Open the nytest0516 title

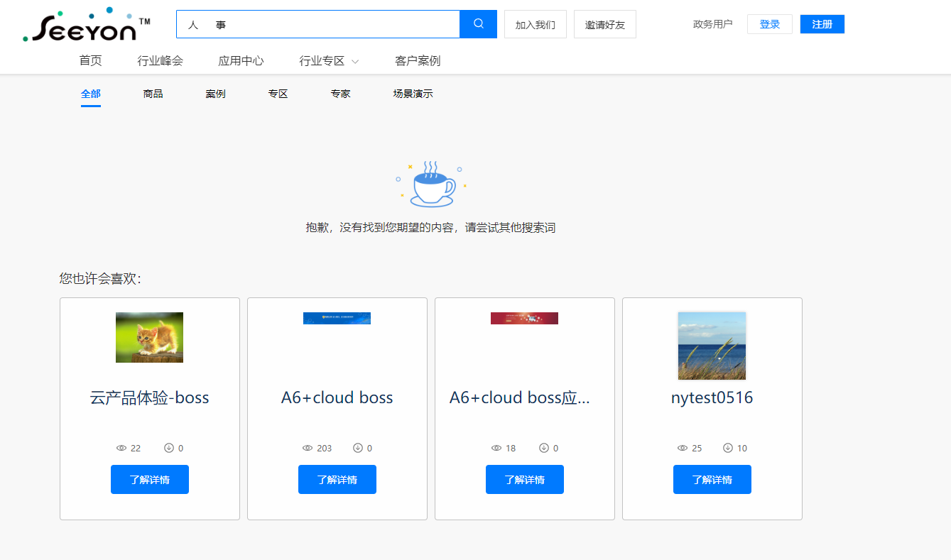pos(712,398)
